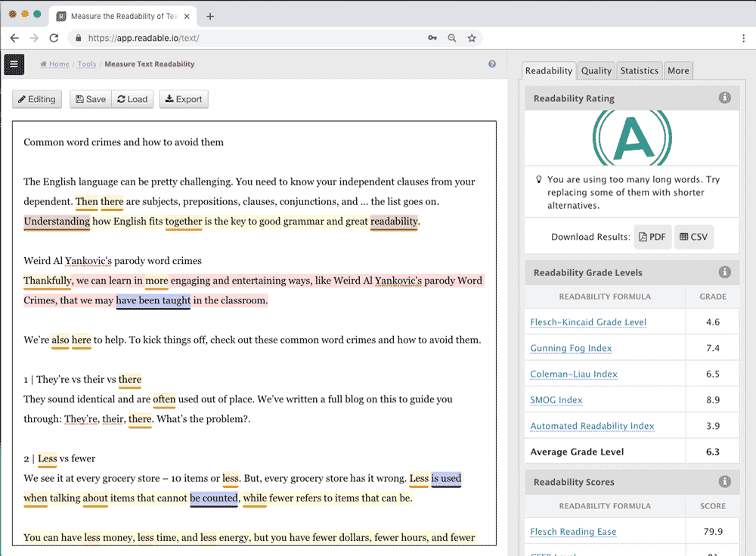Click highlighted phrase 'have been taught'
This screenshot has height=556, width=756.
point(153,300)
